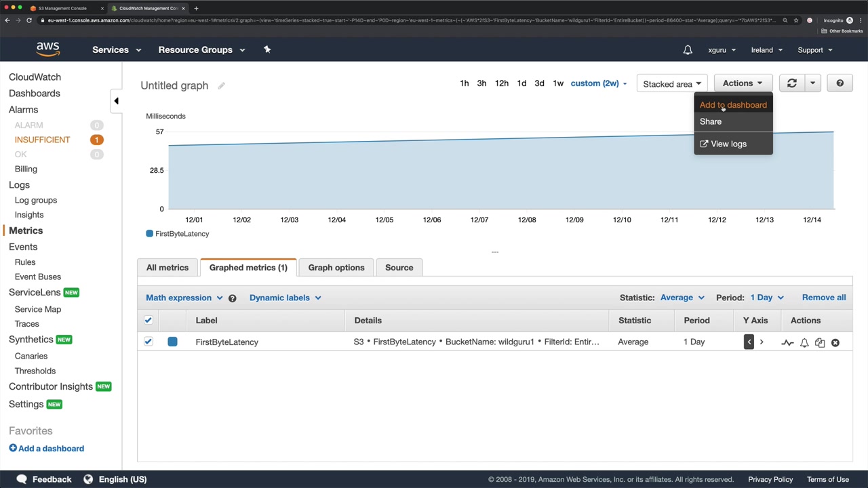Create alarm bell icon for FirstByteLatency
868x488 pixels.
click(804, 343)
